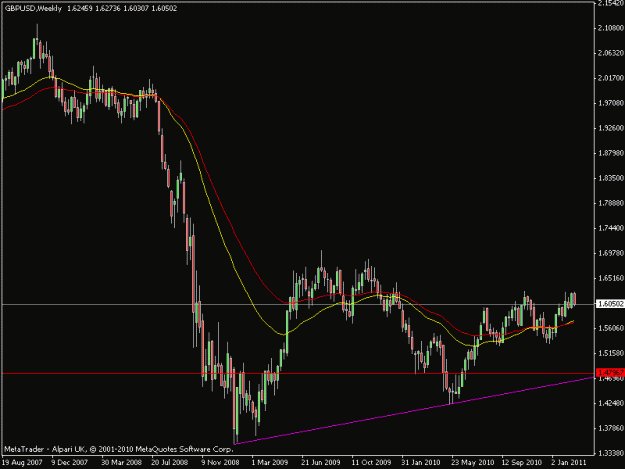Click the 1 Mar 2009 date label
Screen dimensions: 625x469
[x=270, y=463]
